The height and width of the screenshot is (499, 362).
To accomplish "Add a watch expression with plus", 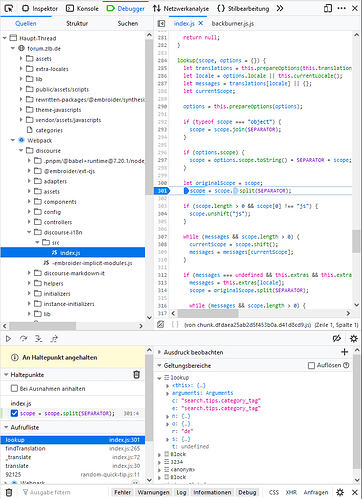I will click(x=345, y=352).
